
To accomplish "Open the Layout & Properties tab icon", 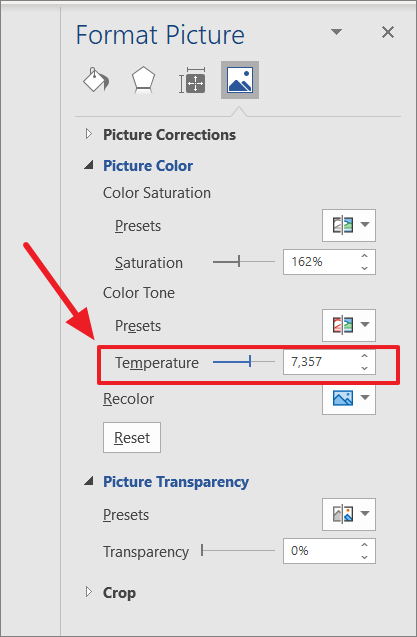I will point(192,80).
